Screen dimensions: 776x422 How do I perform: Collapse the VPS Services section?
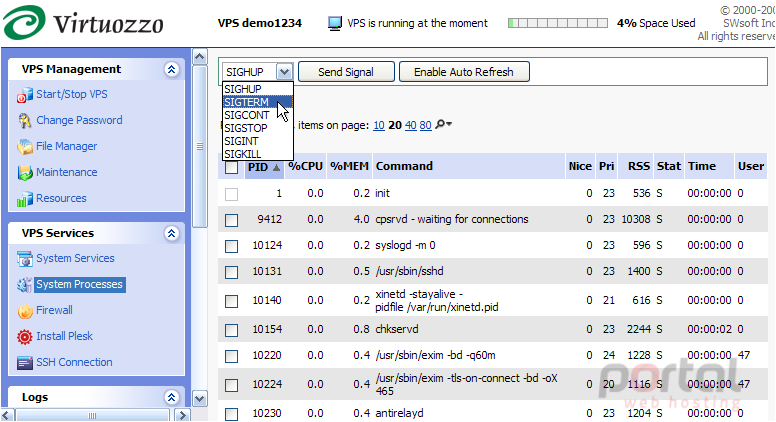tap(171, 234)
